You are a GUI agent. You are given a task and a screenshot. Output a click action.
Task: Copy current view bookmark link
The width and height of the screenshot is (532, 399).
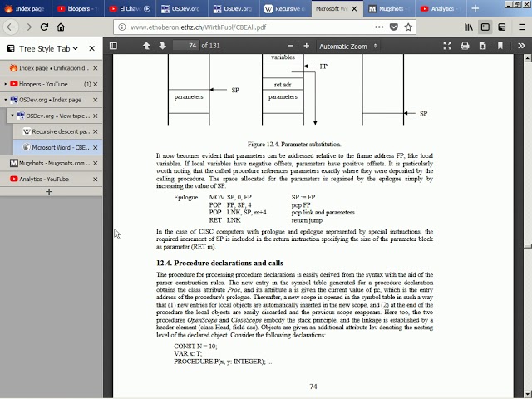coord(500,46)
